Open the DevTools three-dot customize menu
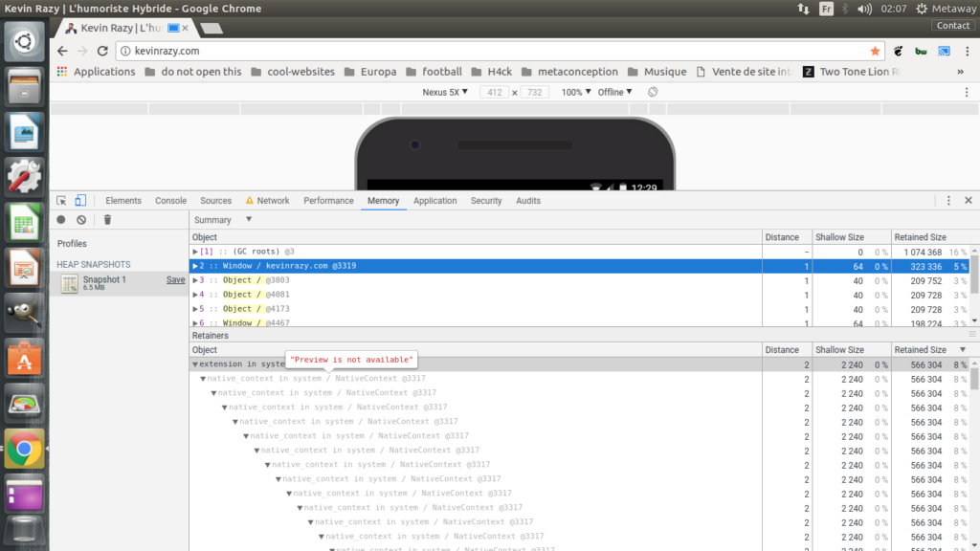 tap(948, 201)
